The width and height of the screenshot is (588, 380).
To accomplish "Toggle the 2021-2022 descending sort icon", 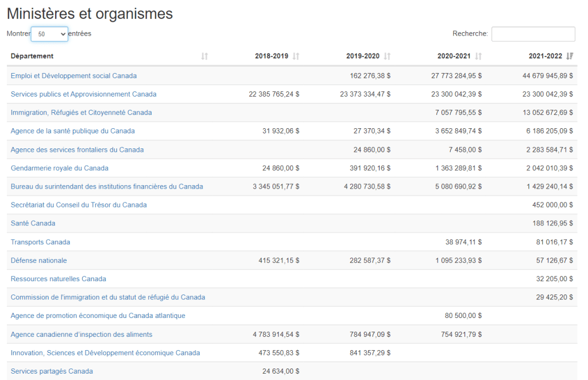I will click(570, 56).
